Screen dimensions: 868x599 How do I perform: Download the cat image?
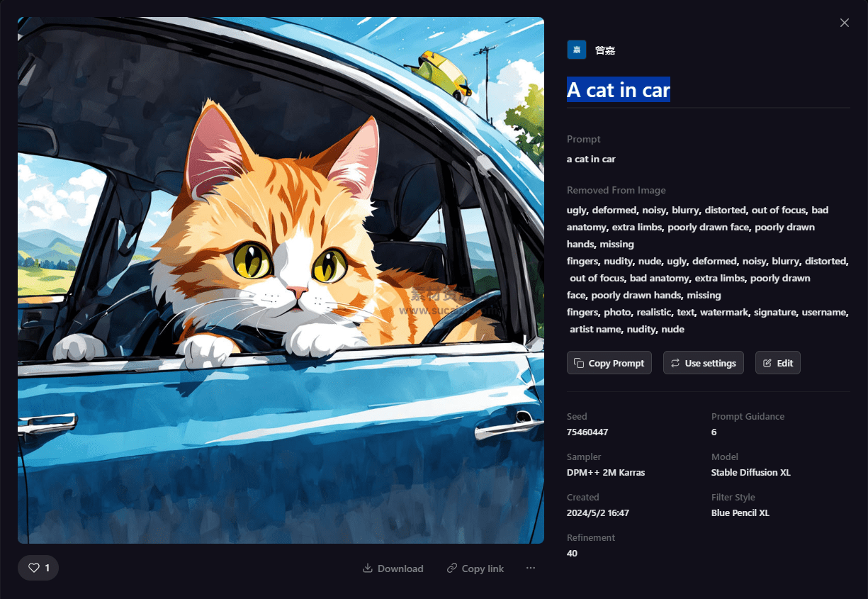(393, 569)
